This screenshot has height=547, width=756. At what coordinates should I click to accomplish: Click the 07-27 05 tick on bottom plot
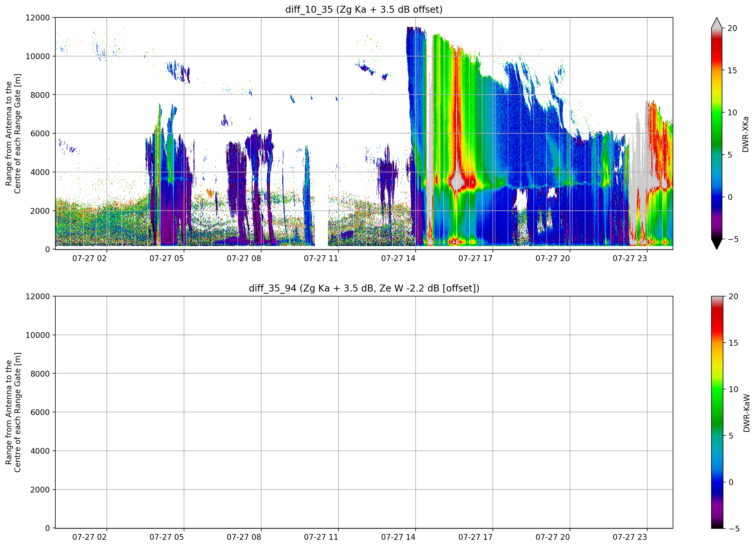pyautogui.click(x=166, y=537)
